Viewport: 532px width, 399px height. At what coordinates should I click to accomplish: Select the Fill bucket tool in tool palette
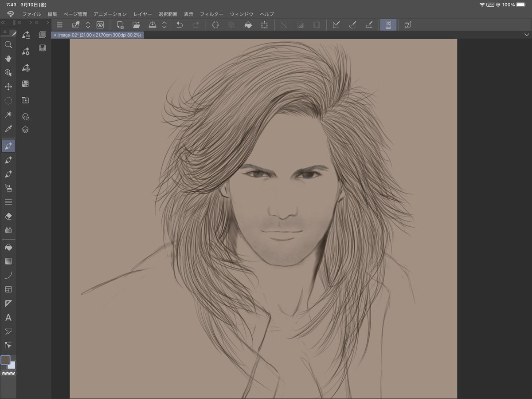click(8, 247)
